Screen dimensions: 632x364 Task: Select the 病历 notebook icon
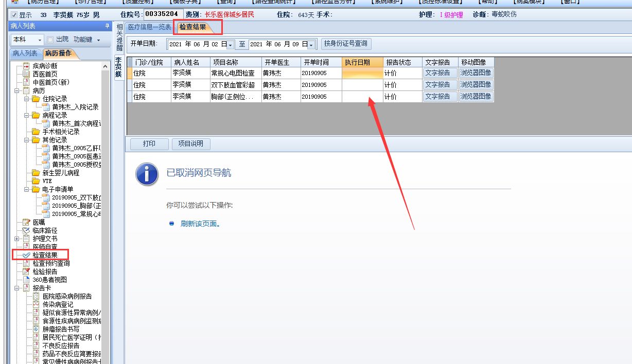(26, 90)
